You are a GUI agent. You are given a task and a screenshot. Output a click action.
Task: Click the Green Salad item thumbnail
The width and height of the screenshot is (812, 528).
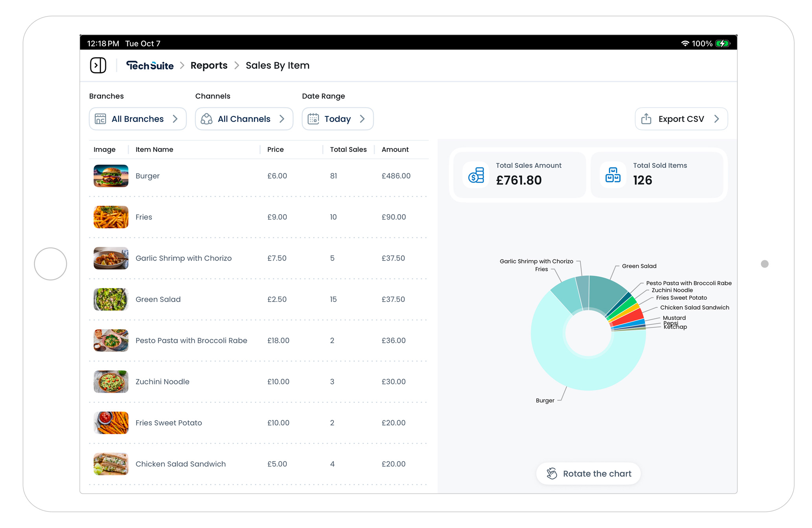pos(111,299)
